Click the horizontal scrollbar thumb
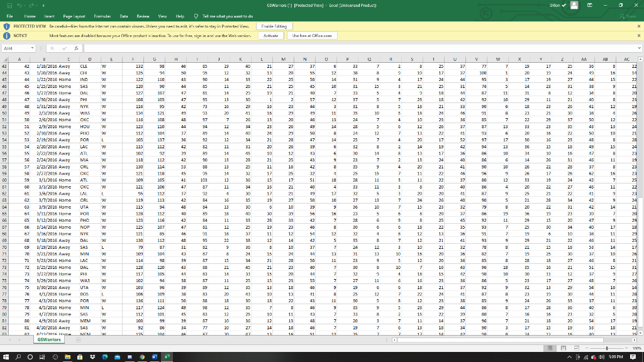Screen dimensions: 644x362 click(x=500, y=340)
